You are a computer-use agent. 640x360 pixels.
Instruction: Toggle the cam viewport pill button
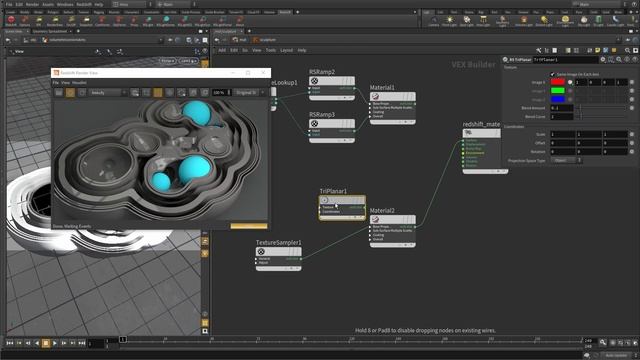[x=188, y=60]
